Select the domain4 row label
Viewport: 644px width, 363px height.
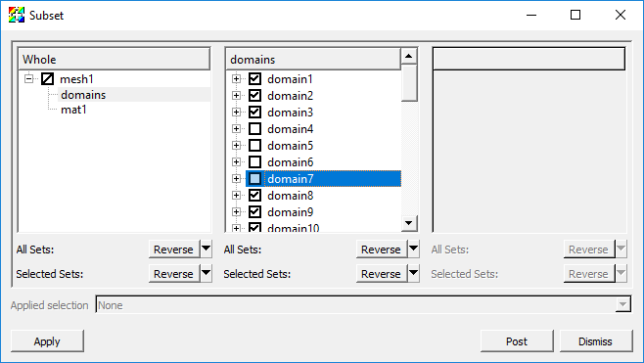pos(290,129)
